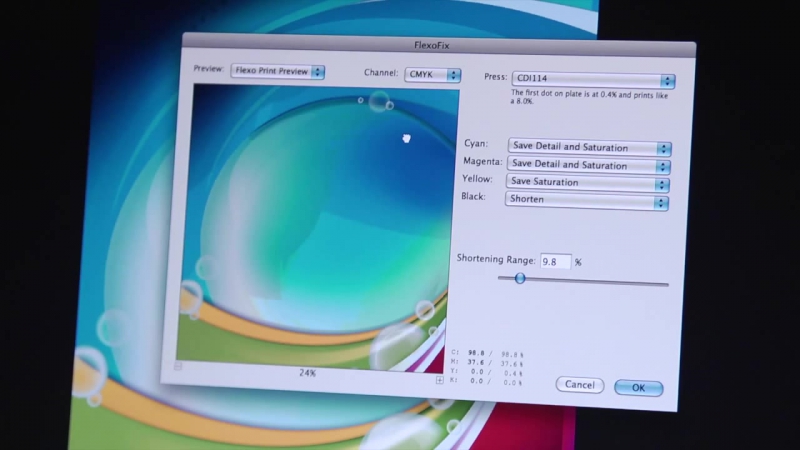Confirm settings with the OK button
Viewport: 800px width, 450px height.
638,388
